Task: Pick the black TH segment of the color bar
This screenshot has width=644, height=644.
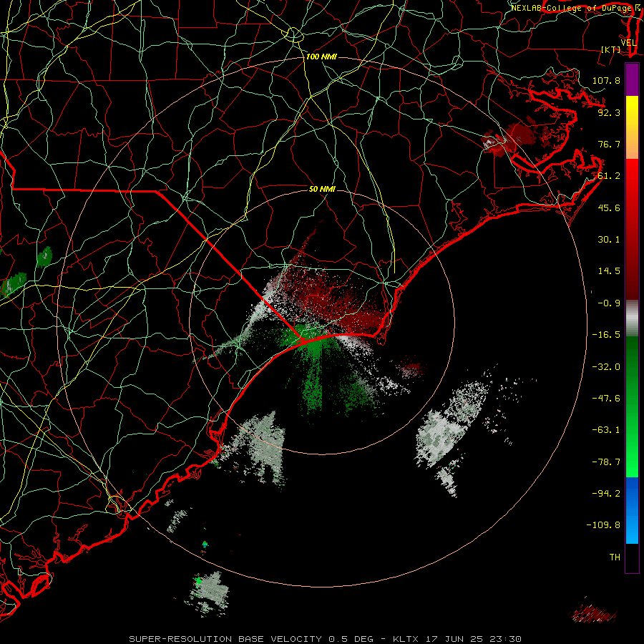Action: click(x=632, y=557)
